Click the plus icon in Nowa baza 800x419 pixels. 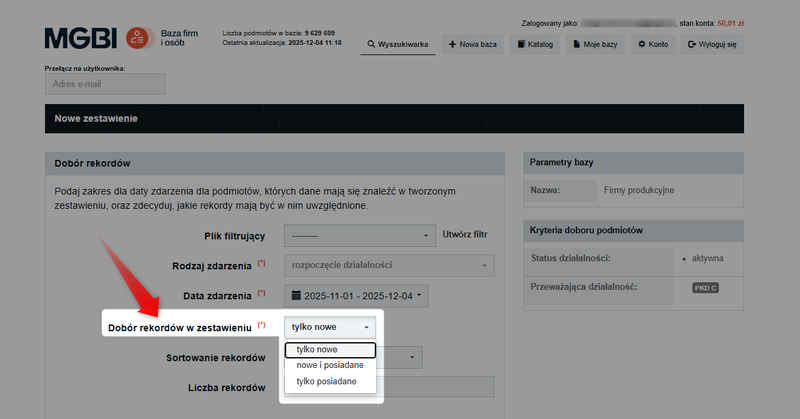(453, 45)
